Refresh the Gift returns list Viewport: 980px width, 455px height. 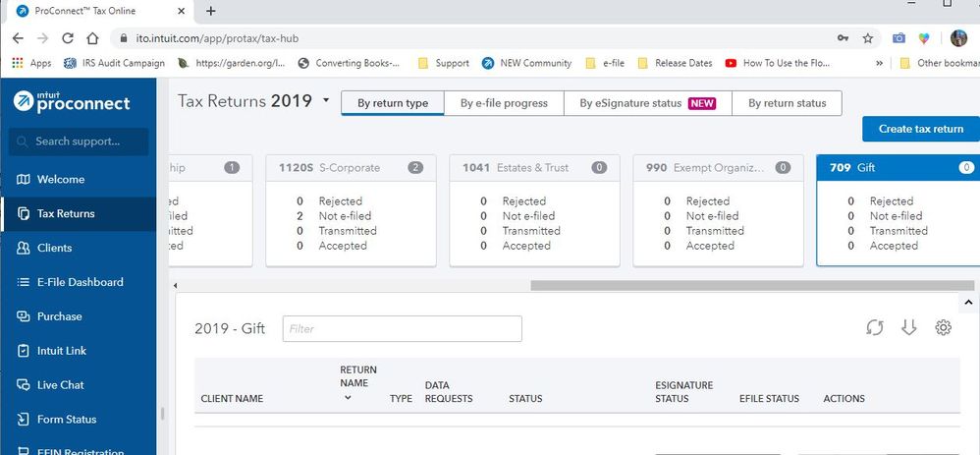874,327
